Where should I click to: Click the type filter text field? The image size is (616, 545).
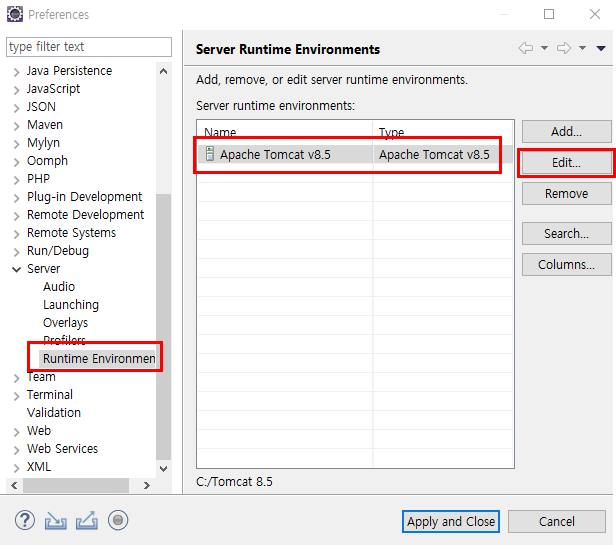click(x=89, y=47)
